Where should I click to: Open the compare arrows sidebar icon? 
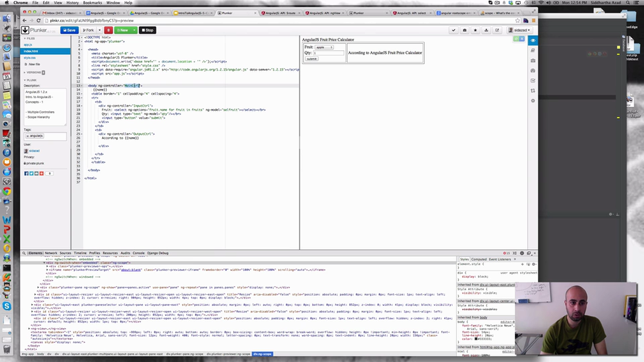(533, 90)
